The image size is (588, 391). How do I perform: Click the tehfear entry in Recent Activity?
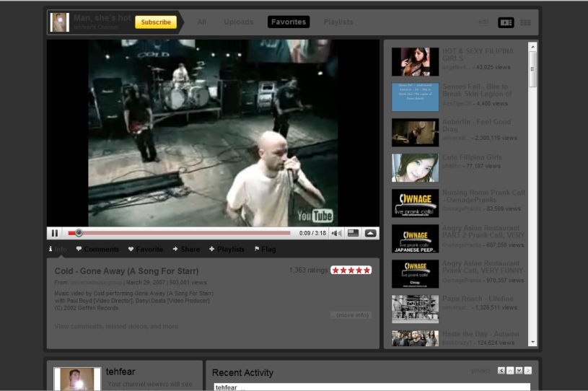point(226,387)
